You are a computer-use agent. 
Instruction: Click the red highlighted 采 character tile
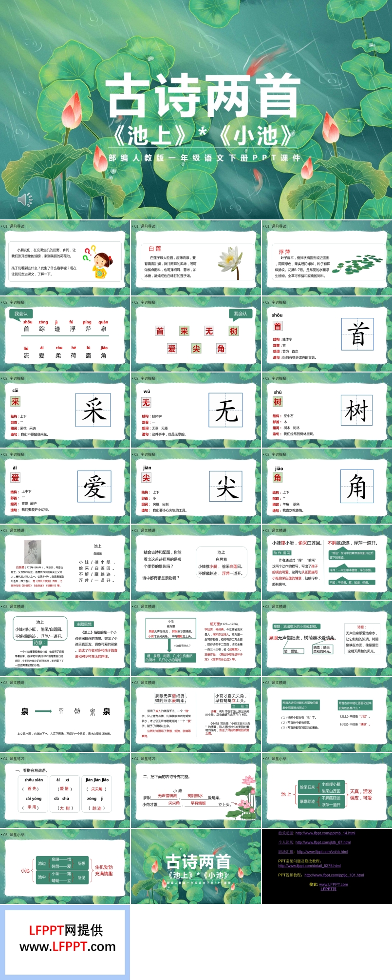185,331
